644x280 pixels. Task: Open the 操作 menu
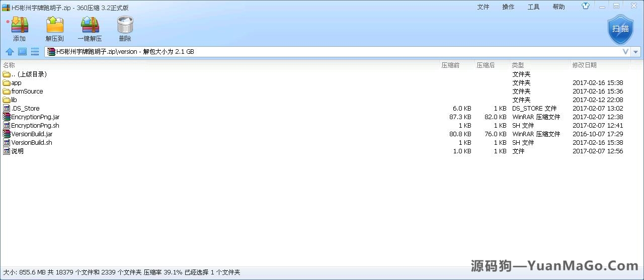(508, 7)
